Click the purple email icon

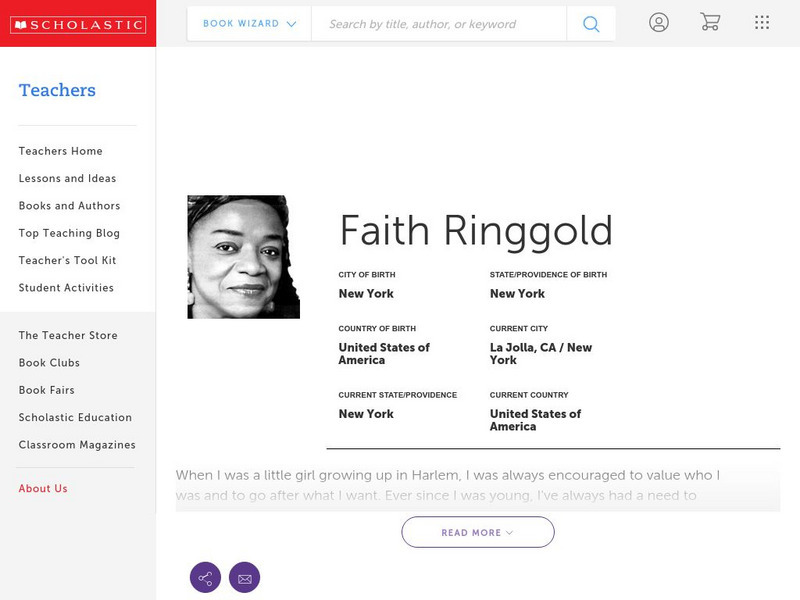click(x=244, y=578)
